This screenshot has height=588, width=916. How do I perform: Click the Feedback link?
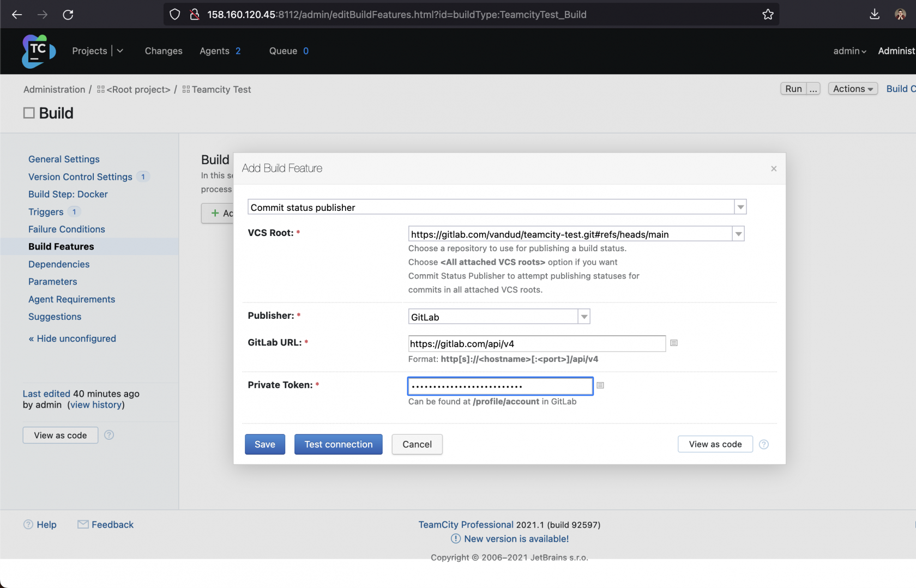(x=112, y=524)
